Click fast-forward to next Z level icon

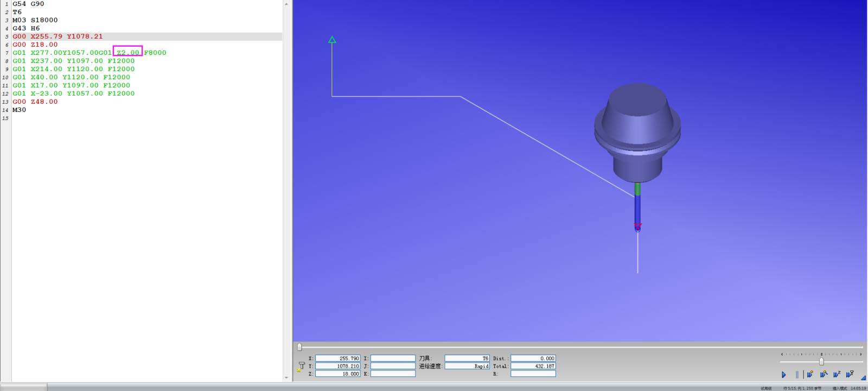click(837, 374)
